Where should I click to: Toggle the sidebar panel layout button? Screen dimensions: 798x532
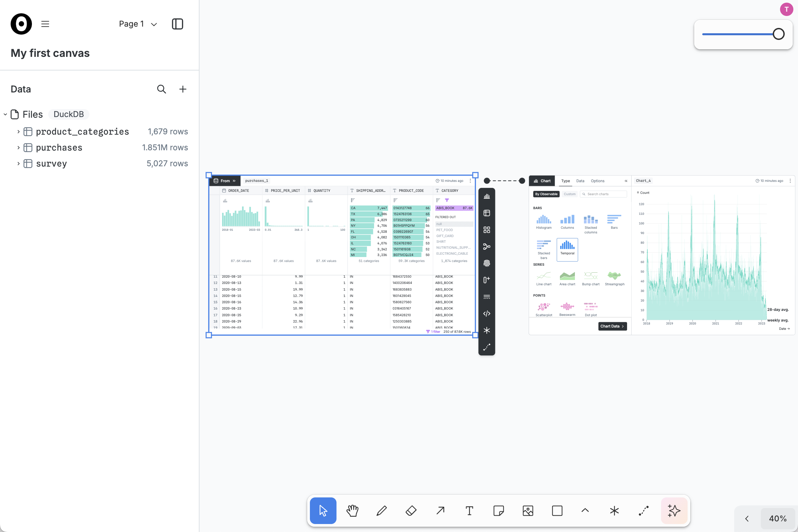coord(178,24)
